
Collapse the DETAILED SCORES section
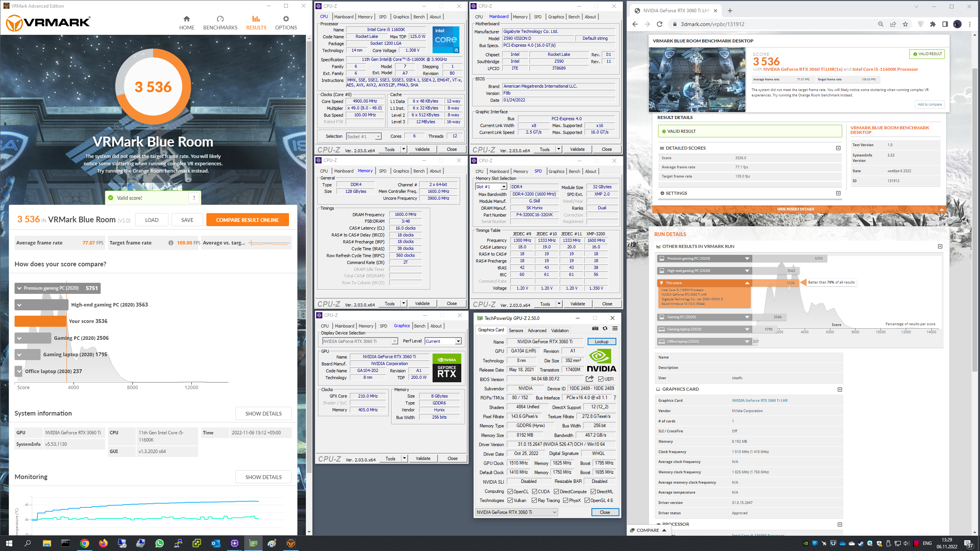click(838, 148)
